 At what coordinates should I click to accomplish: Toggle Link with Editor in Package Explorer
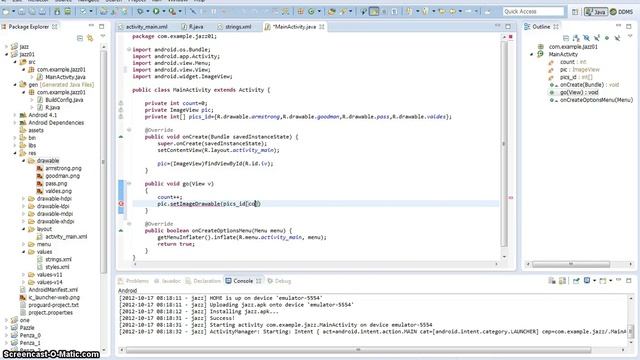click(90, 38)
